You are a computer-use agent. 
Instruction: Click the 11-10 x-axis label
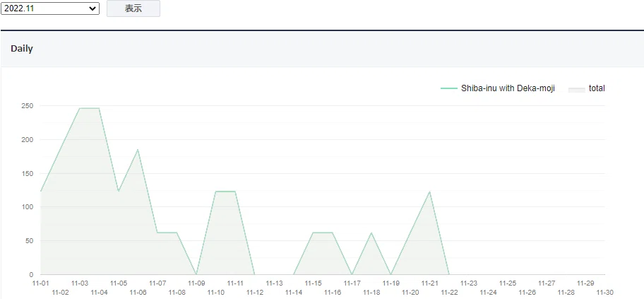215,293
